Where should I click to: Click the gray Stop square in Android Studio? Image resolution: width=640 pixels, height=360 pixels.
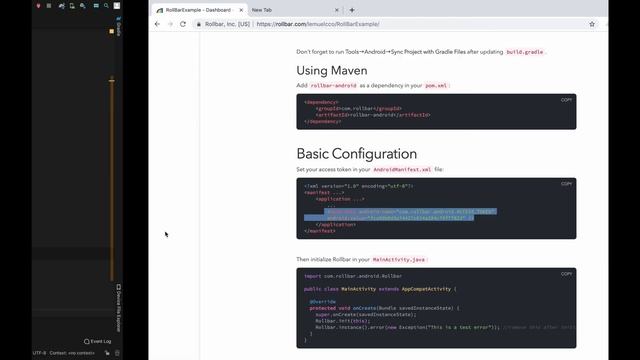point(49,6)
